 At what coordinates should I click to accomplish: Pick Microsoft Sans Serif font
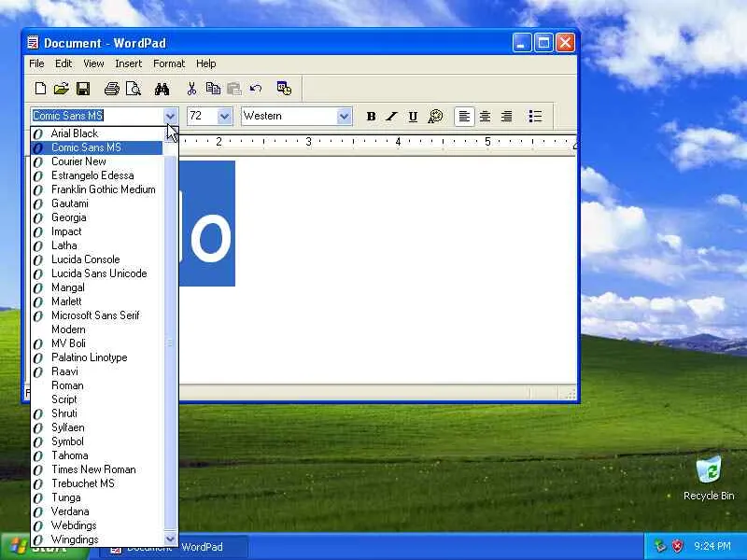97,315
